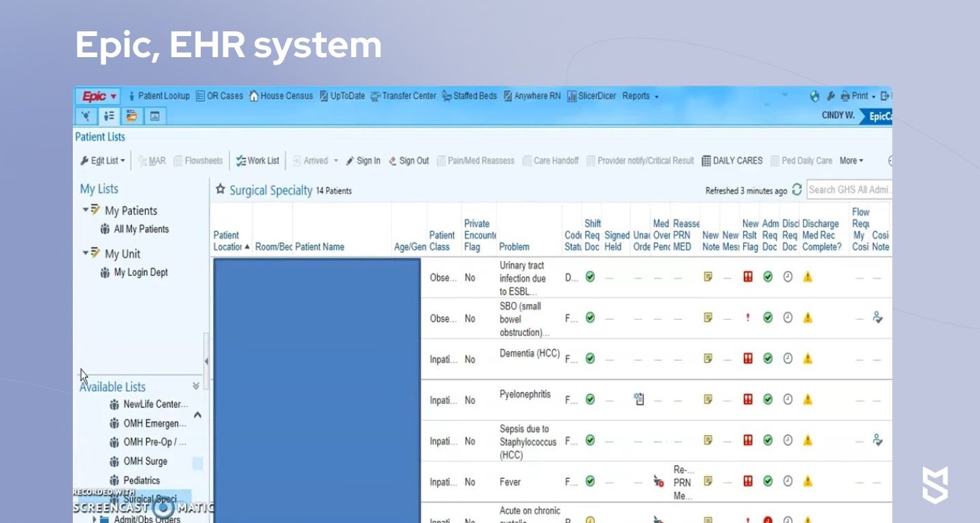The height and width of the screenshot is (523, 980).
Task: Select the OMH Emergen... list
Action: point(148,423)
